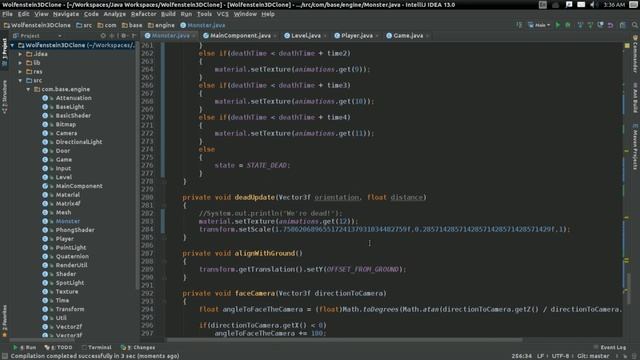Click the engine breadcrumb in navigation bar
The image size is (640, 360).
click(x=161, y=25)
